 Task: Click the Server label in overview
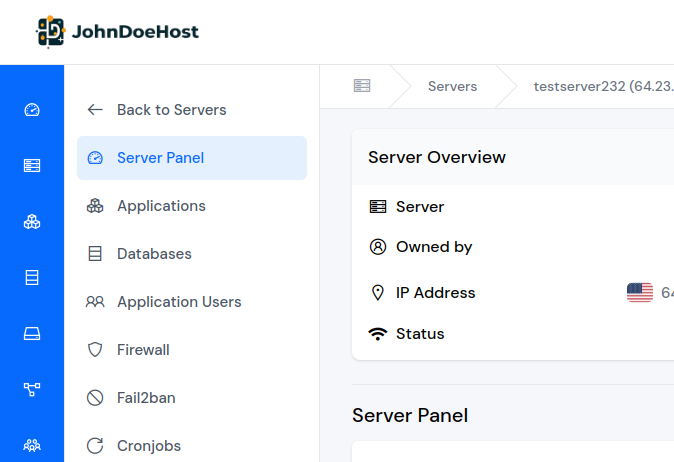(420, 207)
